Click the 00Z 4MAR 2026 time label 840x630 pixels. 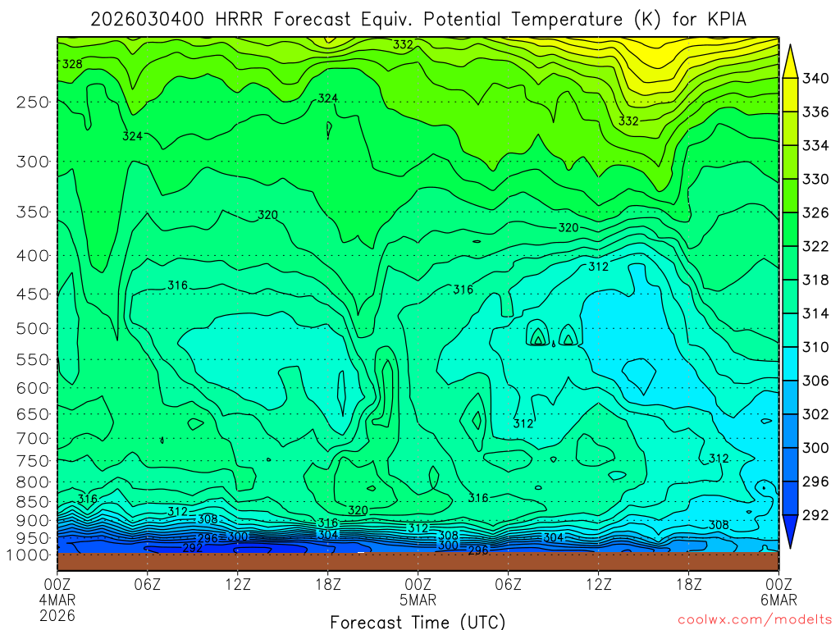pyautogui.click(x=57, y=600)
